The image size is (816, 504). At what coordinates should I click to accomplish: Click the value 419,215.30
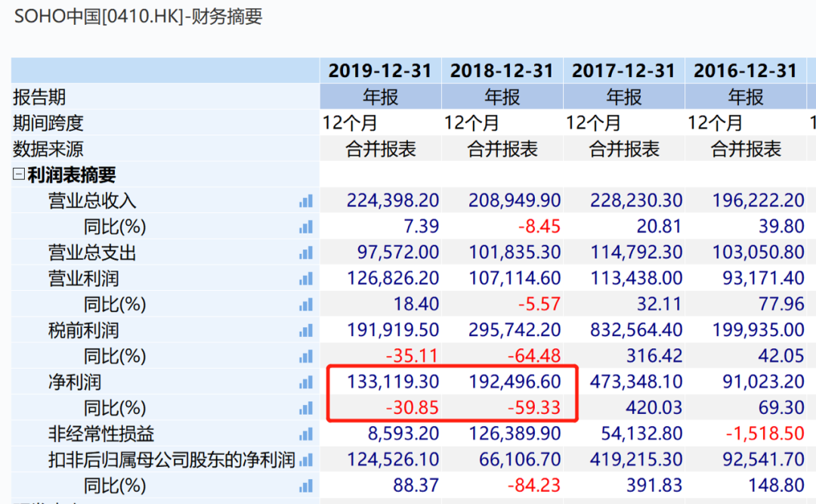636,459
